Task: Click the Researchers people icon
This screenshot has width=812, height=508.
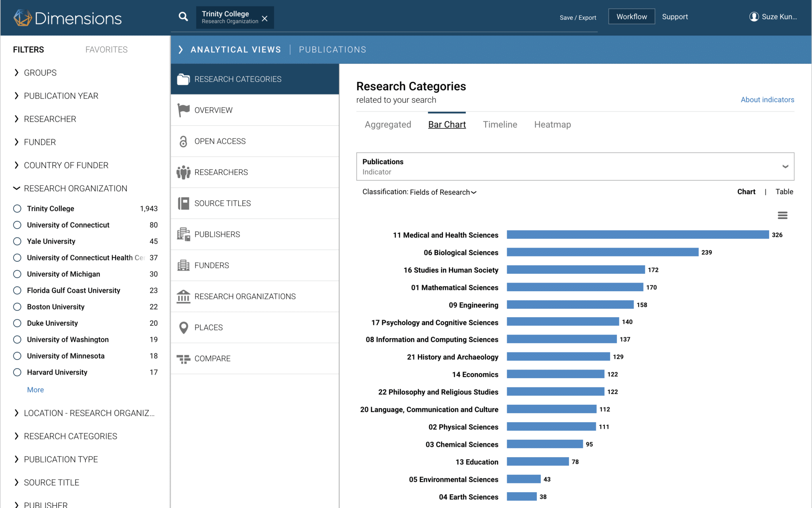Action: [x=183, y=172]
